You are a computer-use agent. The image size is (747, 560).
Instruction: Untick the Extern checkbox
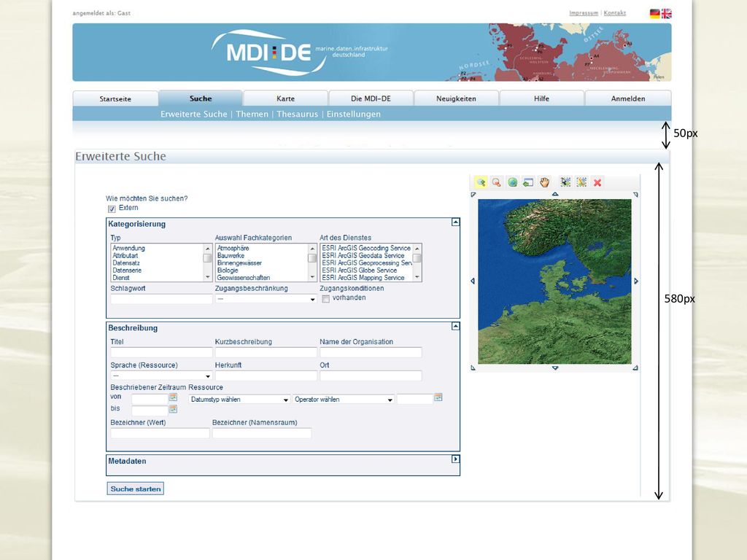(112, 209)
